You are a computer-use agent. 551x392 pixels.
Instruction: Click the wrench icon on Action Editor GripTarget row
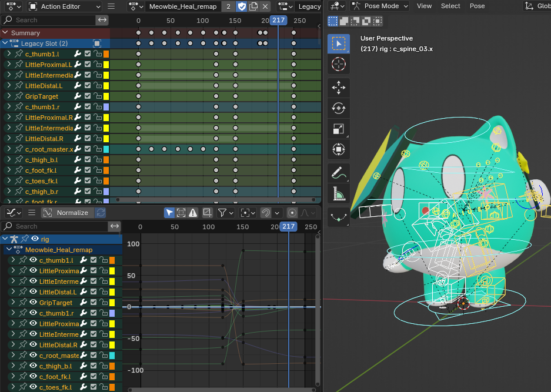point(78,96)
